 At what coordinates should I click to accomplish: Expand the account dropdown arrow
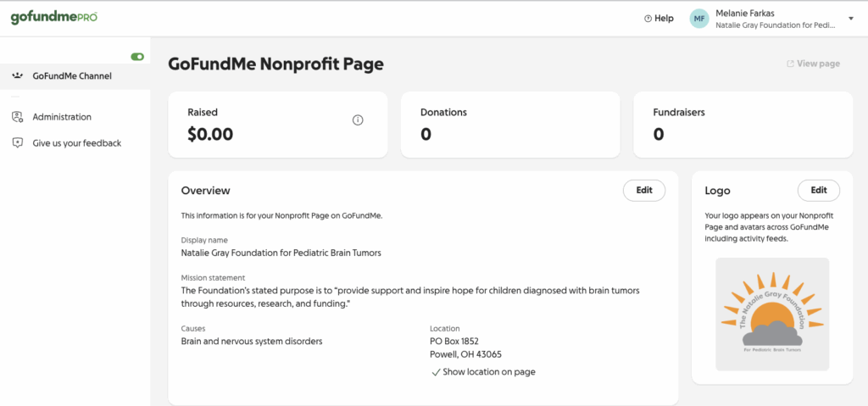[x=850, y=19]
